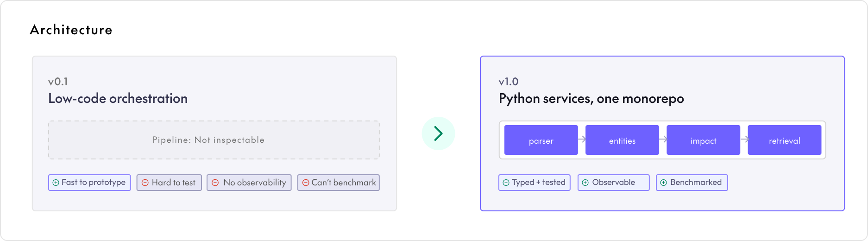Select the entities service block
This screenshot has height=241, width=868.
622,140
